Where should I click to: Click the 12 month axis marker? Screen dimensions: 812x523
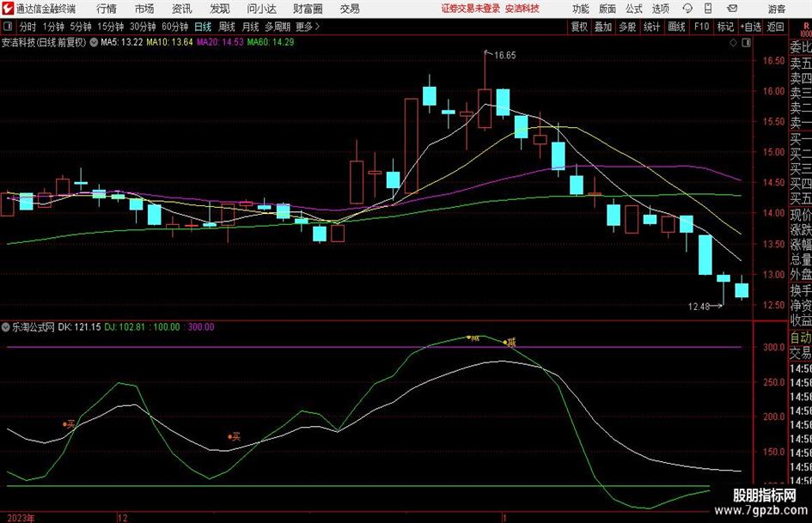tap(122, 517)
